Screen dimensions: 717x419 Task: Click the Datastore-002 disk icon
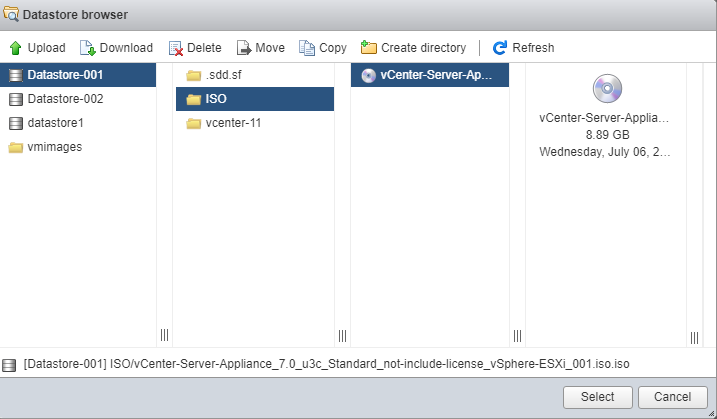coord(16,99)
